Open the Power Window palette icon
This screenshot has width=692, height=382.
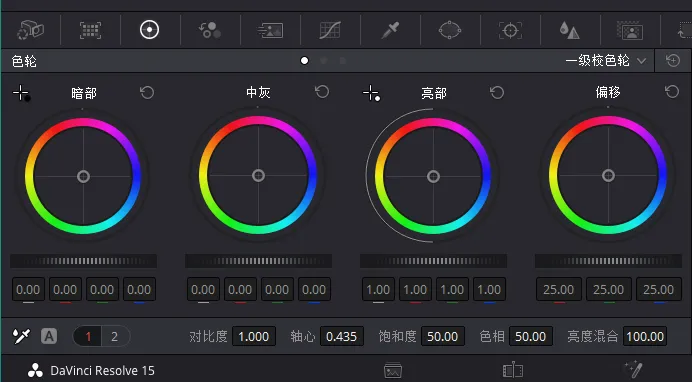pyautogui.click(x=450, y=30)
